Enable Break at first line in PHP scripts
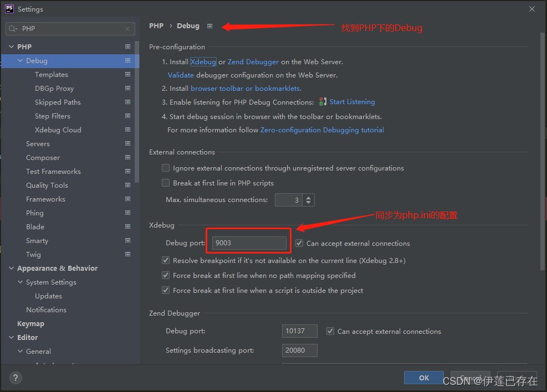The image size is (547, 392). [x=166, y=183]
